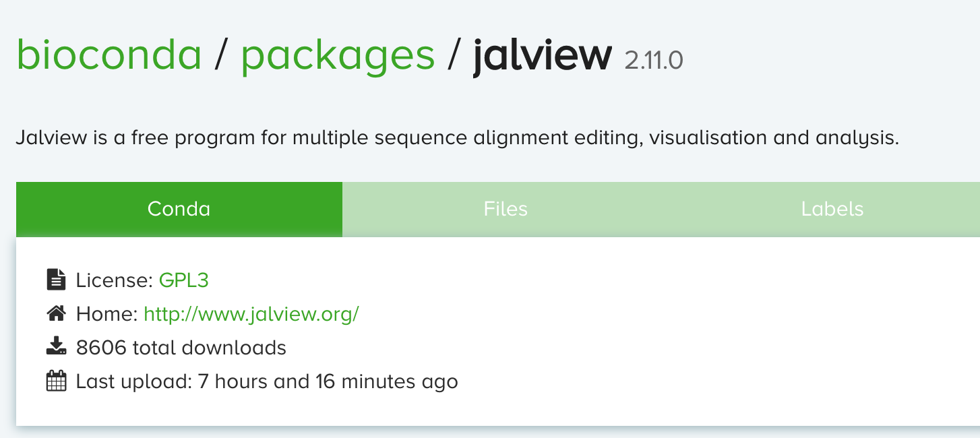
Task: Click the calendar icon beside Last upload
Action: [56, 381]
